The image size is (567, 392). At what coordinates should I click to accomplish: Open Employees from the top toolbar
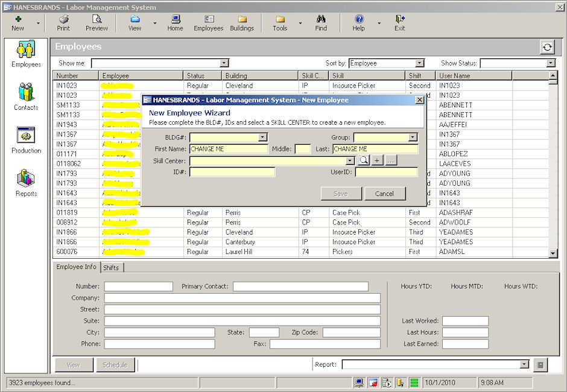point(208,23)
